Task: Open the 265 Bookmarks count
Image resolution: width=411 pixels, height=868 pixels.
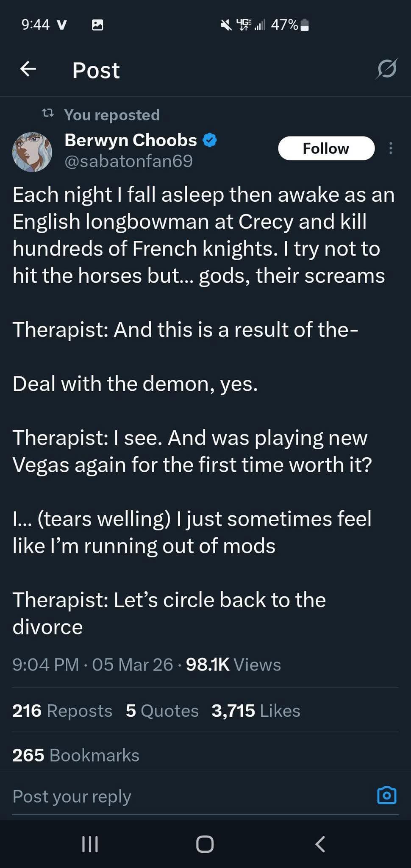Action: coord(76,755)
